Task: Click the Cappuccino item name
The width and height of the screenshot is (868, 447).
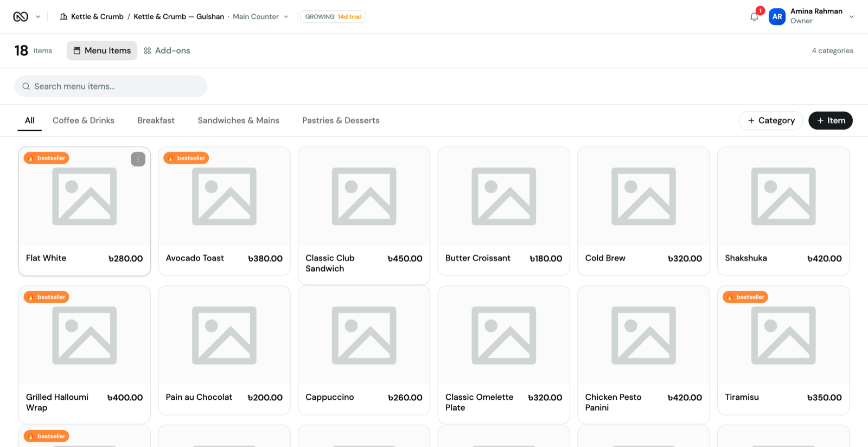Action: click(x=330, y=397)
